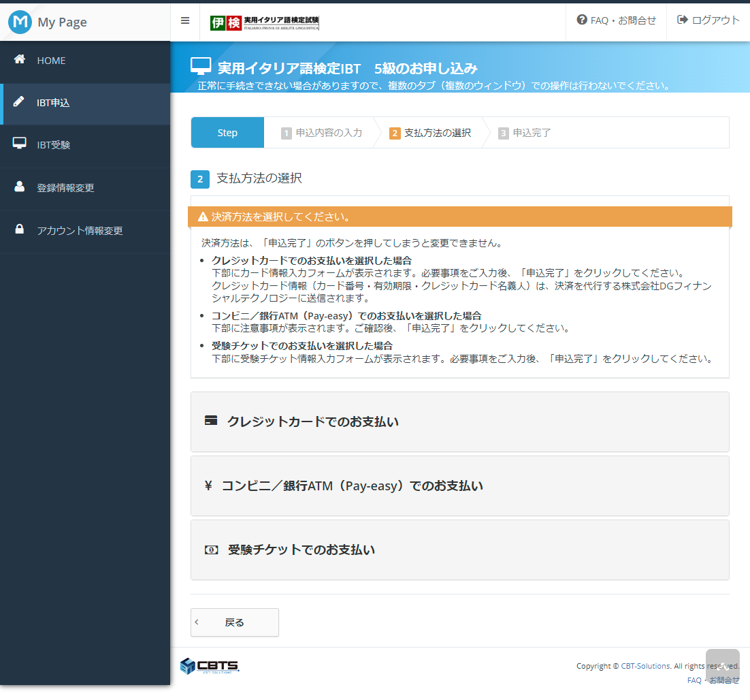Screen dimensions: 750x700
Task: Click the yen symbol icon
Action: (x=208, y=486)
